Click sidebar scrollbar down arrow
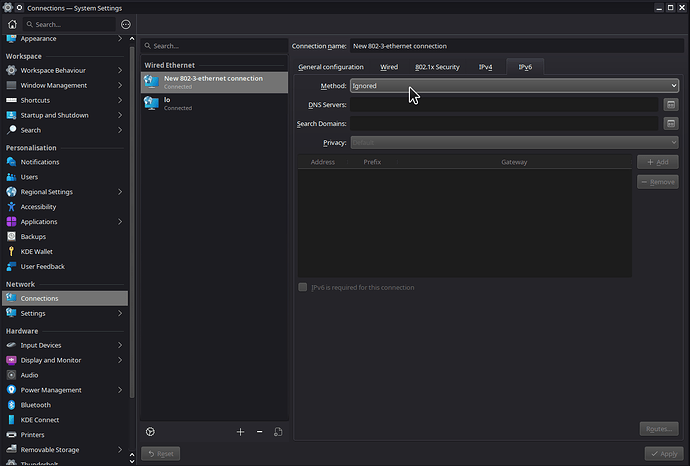Image resolution: width=690 pixels, height=466 pixels. pyautogui.click(x=132, y=462)
